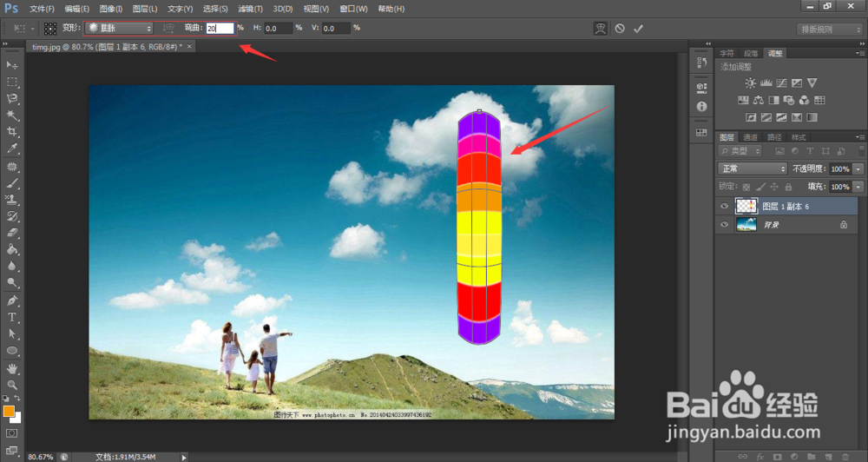Cancel the warp transform
The width and height of the screenshot is (868, 462).
(x=620, y=29)
